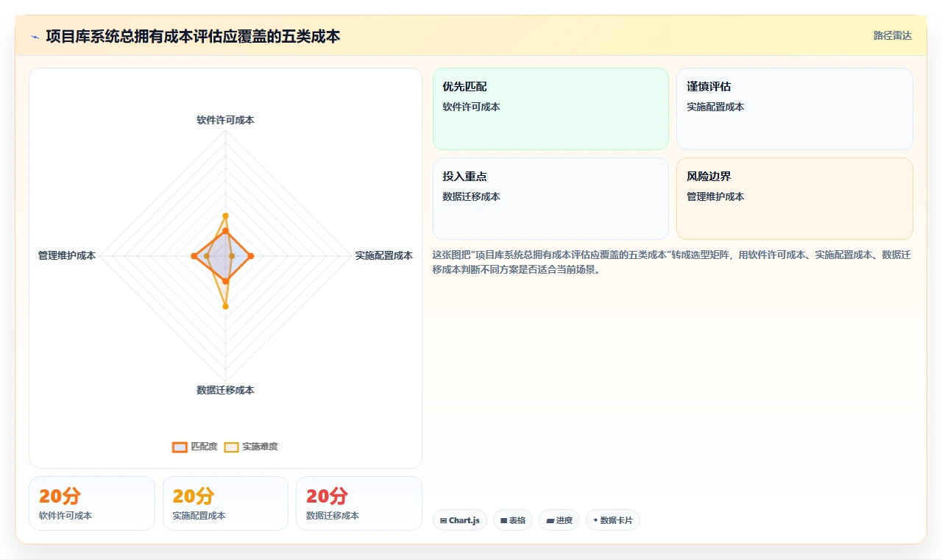Click the 实施配置成本 radar axis label
Screen dimensions: 942x560
[383, 256]
